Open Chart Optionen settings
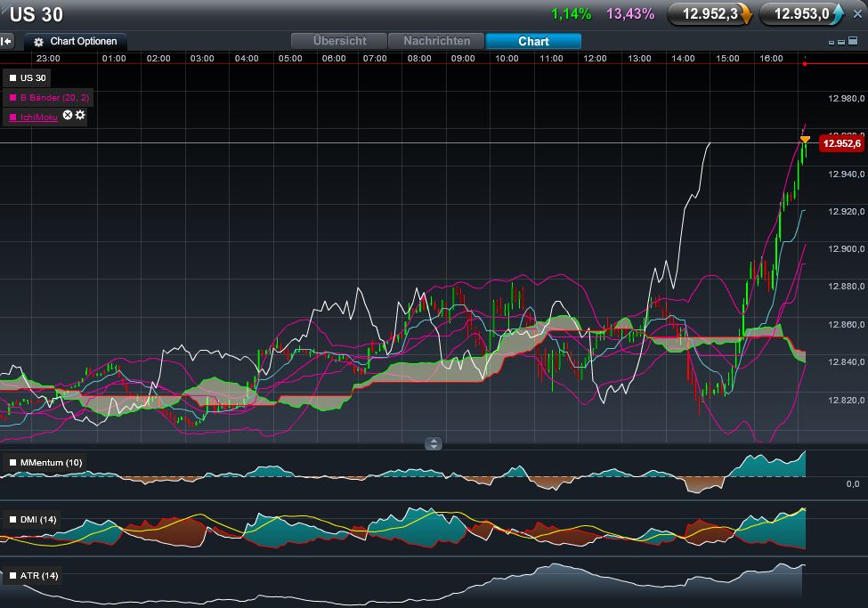This screenshot has height=608, width=868. click(x=76, y=42)
